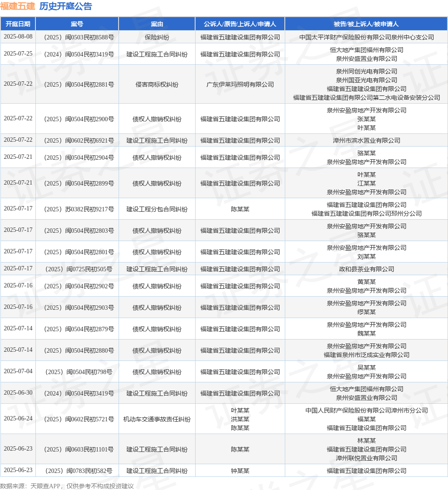The width and height of the screenshot is (448, 490).
Task: Click 中国太平洋财产保险股份有限公司泉州中心支公司
Action: click(367, 37)
